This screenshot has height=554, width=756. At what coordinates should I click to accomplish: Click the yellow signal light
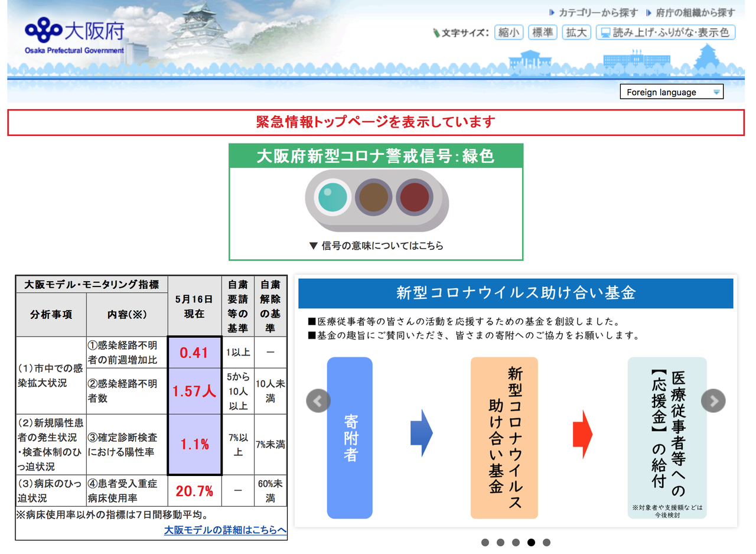374,196
